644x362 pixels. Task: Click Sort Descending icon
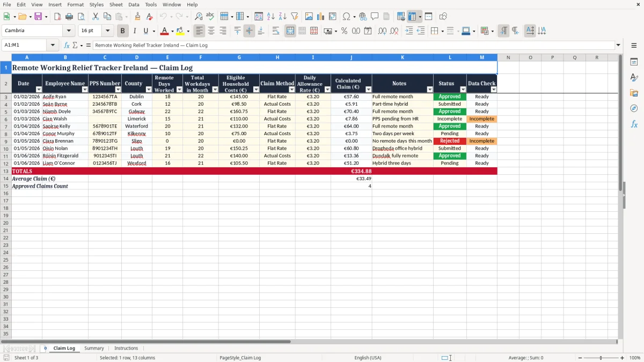click(283, 17)
